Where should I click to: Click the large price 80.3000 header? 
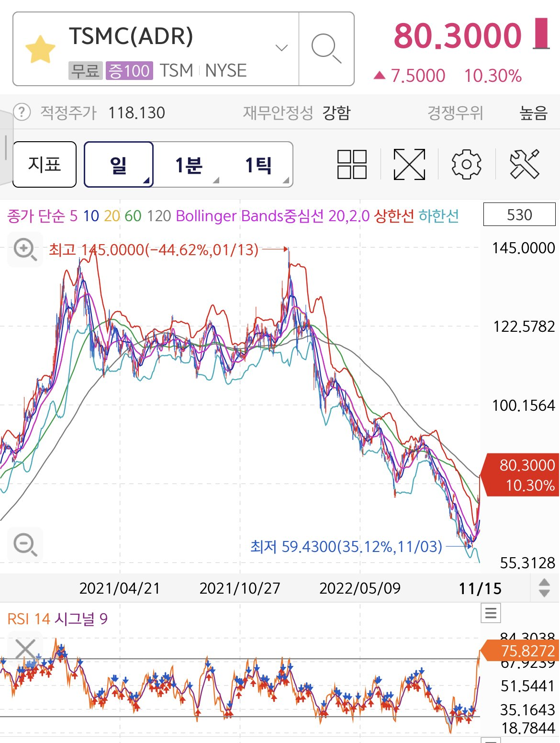pyautogui.click(x=458, y=36)
